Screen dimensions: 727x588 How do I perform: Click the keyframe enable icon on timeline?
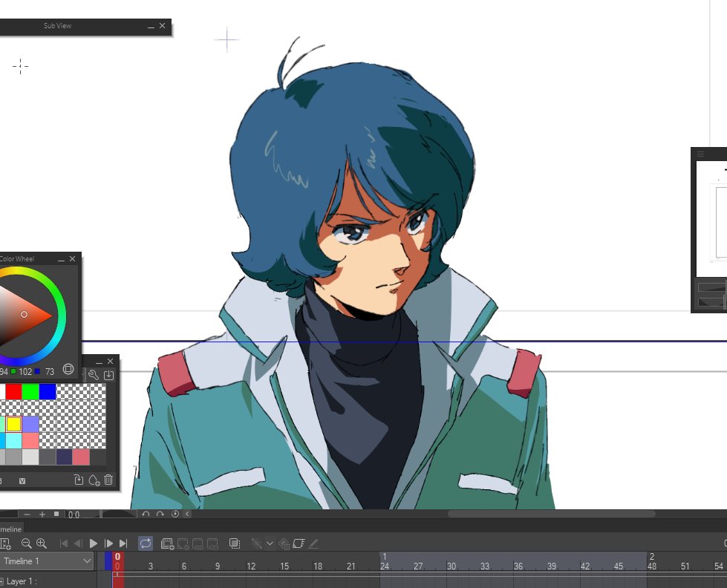pyautogui.click(x=256, y=543)
